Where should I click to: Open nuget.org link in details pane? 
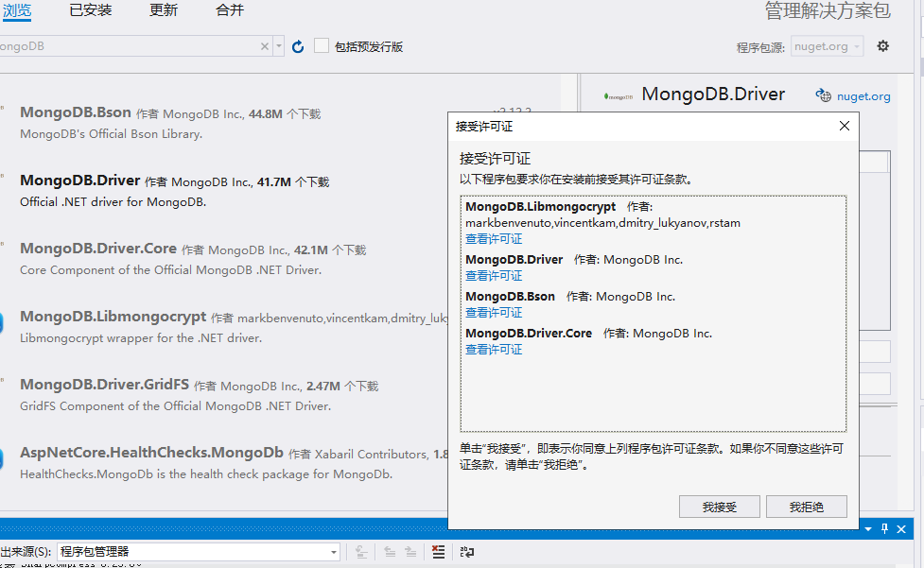coord(863,96)
